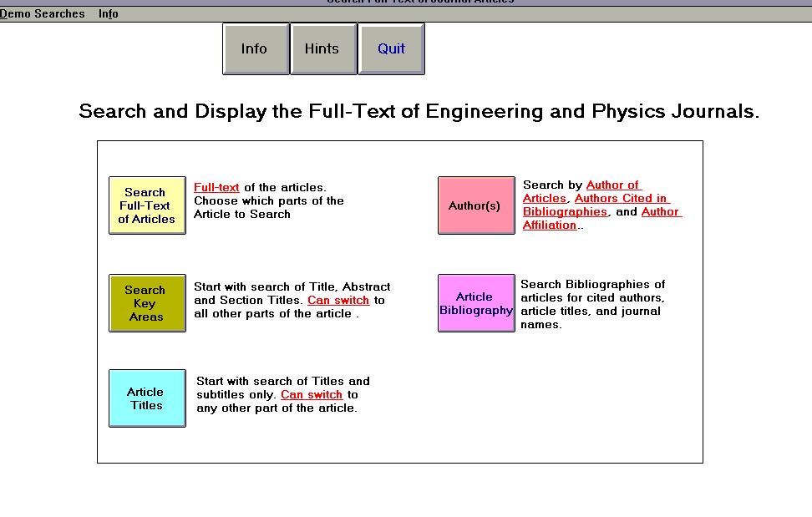The width and height of the screenshot is (812, 517).
Task: Follow the red Full-text hyperlink
Action: [216, 188]
